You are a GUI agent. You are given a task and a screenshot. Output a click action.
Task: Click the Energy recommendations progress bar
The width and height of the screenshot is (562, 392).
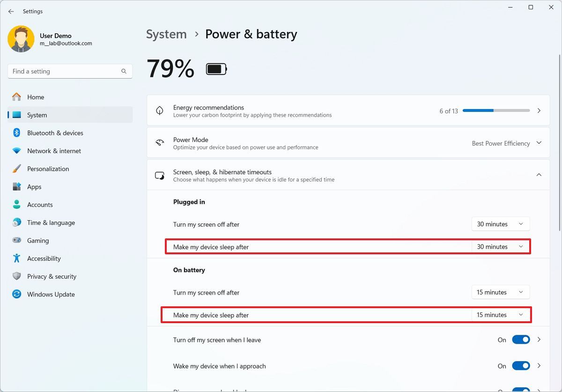(x=495, y=111)
